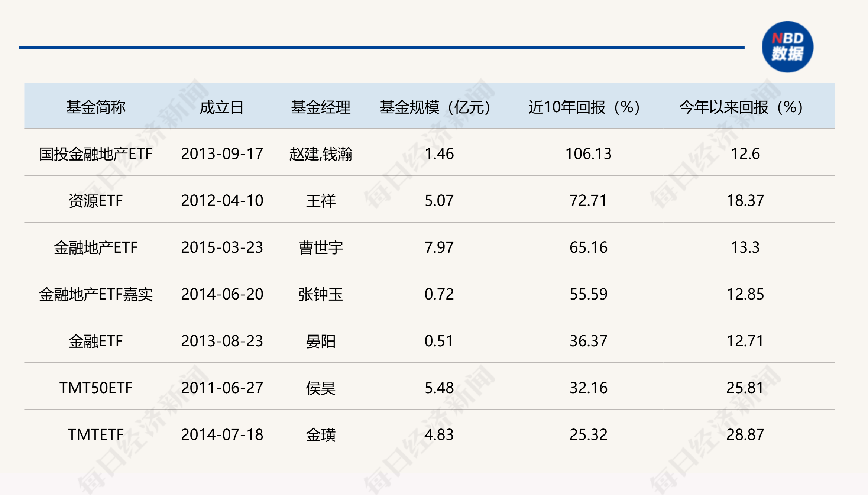Select manager name 曹世宇
The image size is (868, 495).
[321, 247]
